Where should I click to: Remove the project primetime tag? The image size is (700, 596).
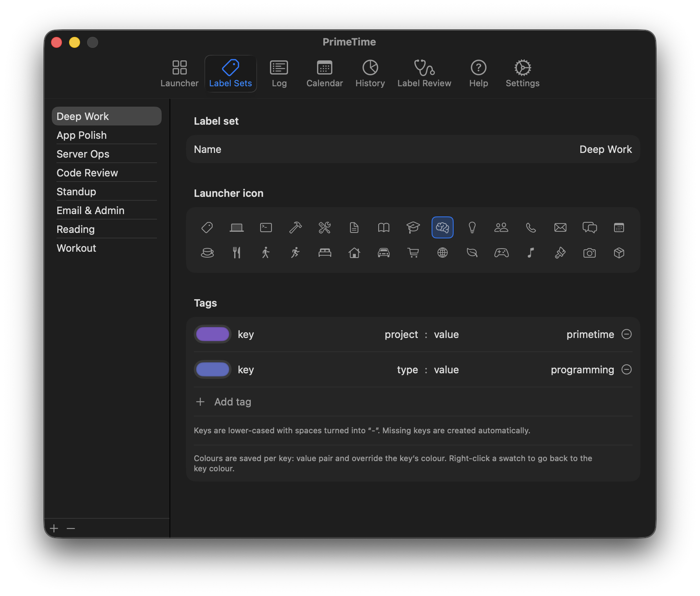[x=627, y=334]
